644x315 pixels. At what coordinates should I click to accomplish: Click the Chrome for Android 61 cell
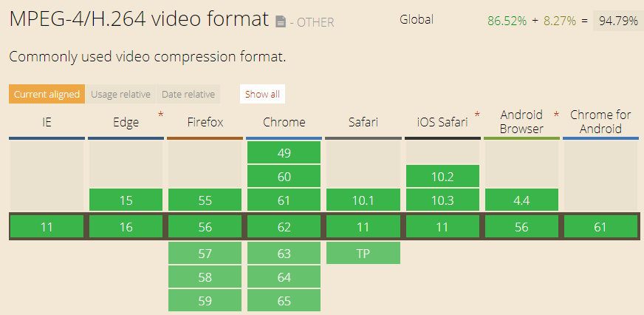click(x=600, y=226)
